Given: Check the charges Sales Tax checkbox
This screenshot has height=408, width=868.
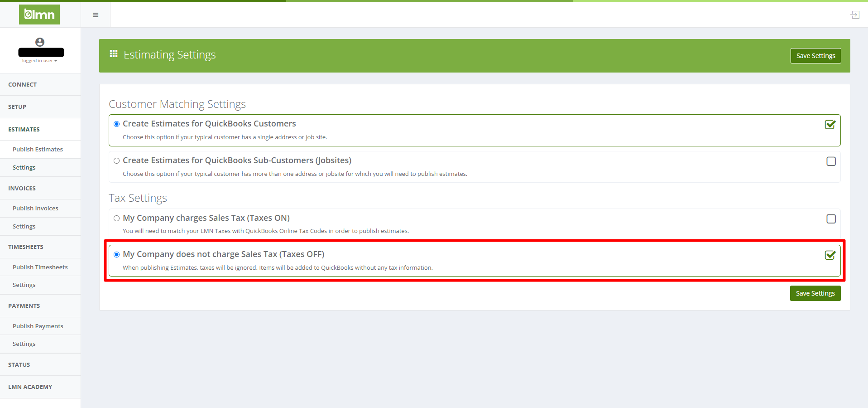Looking at the screenshot, I should 831,219.
